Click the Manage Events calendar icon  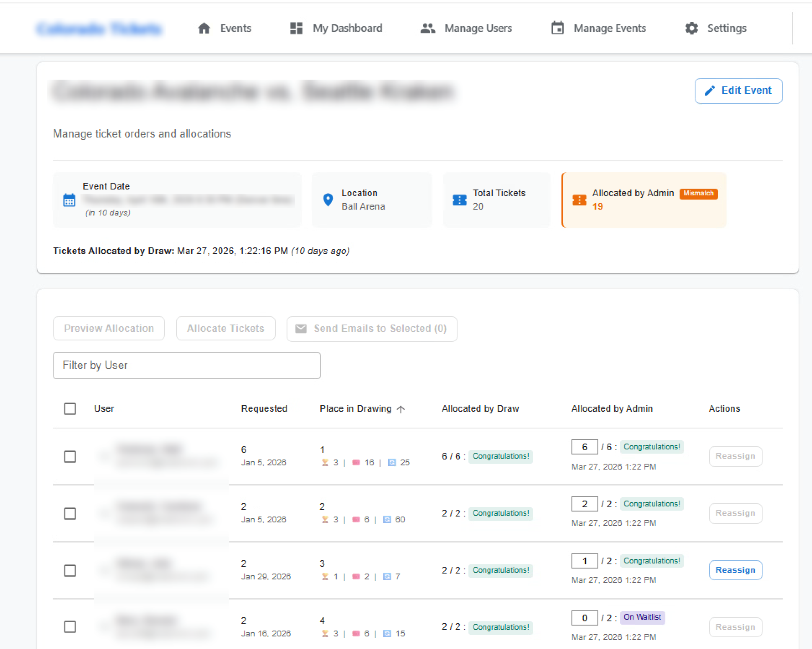(x=557, y=28)
